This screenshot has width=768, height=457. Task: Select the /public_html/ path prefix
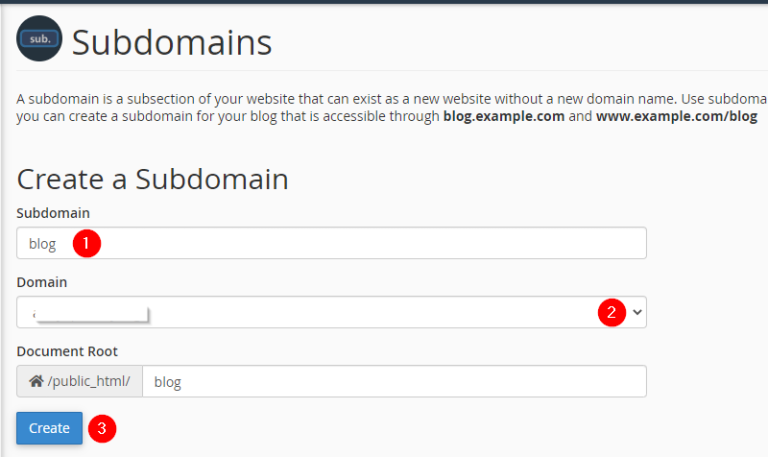point(88,382)
